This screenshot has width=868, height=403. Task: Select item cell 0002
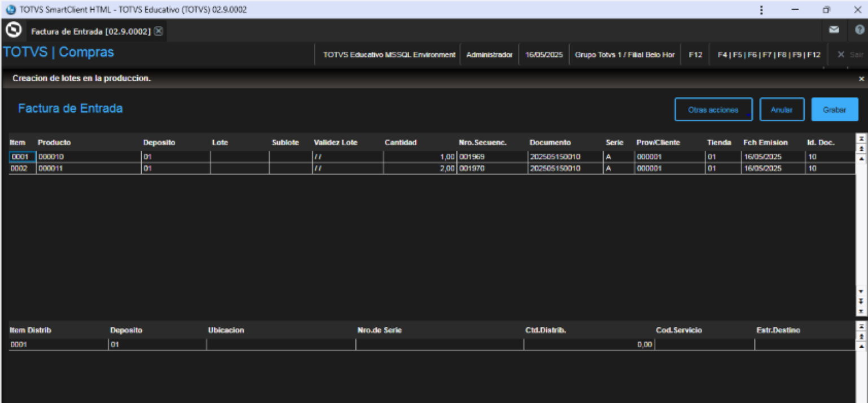tap(23, 168)
